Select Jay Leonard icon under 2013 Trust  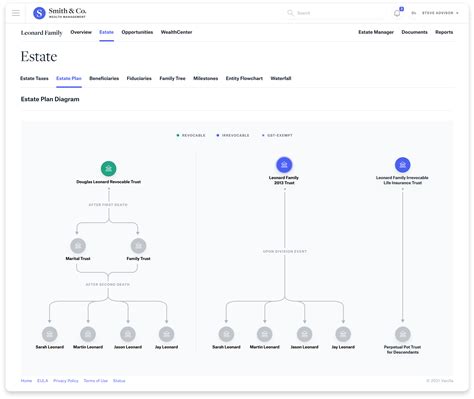tap(343, 334)
